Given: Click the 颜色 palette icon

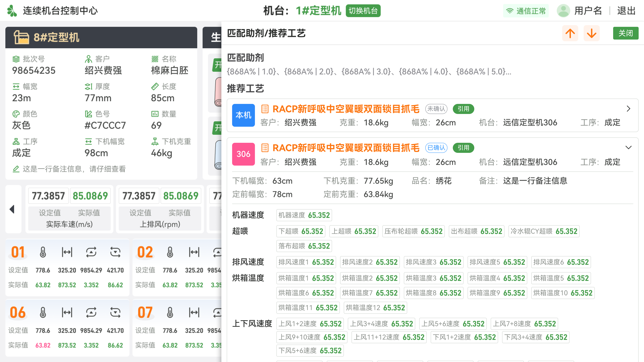Looking at the screenshot, I should pos(16,114).
